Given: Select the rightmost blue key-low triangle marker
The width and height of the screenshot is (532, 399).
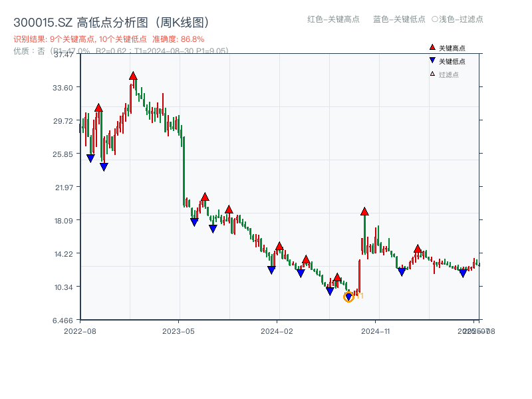Looking at the screenshot, I should point(462,272).
